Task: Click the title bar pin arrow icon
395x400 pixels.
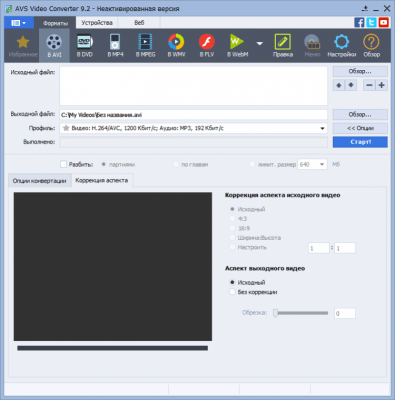Action: 365,9
